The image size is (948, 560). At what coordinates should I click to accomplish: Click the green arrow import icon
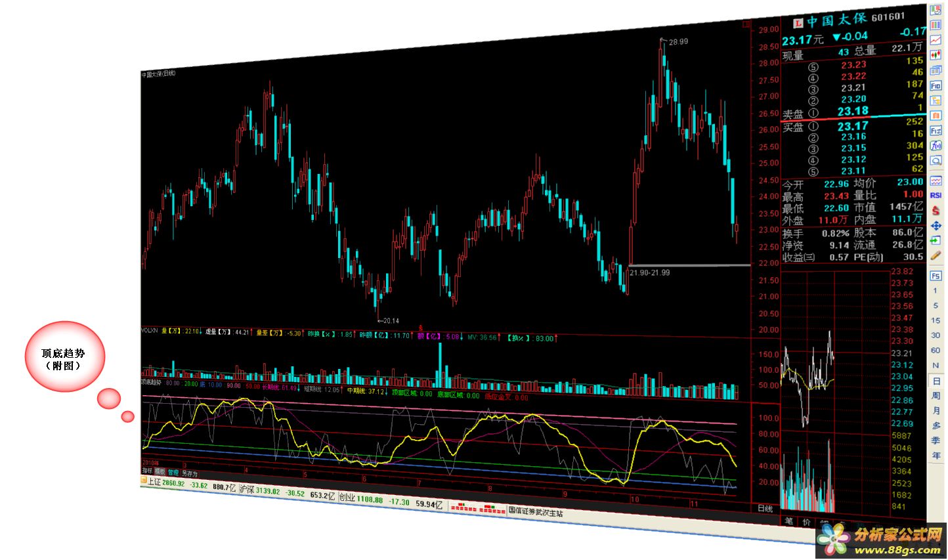point(936,240)
